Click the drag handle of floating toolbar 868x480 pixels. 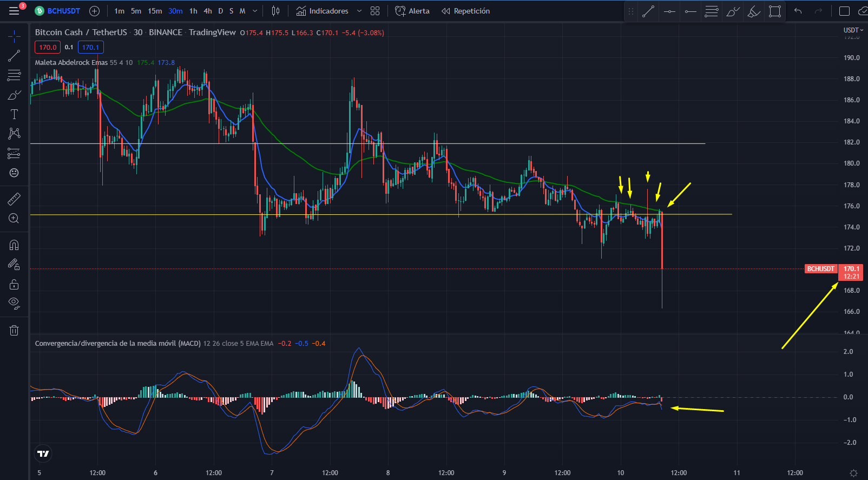point(631,11)
